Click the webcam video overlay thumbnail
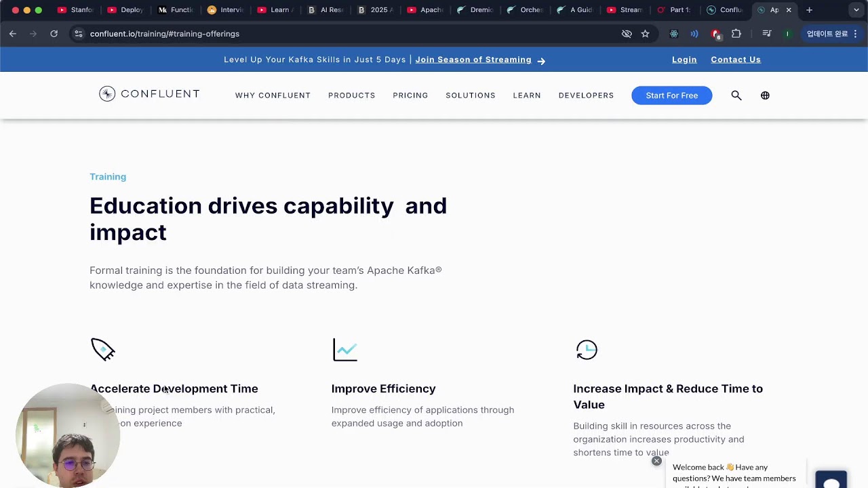The width and height of the screenshot is (868, 488). (68, 436)
